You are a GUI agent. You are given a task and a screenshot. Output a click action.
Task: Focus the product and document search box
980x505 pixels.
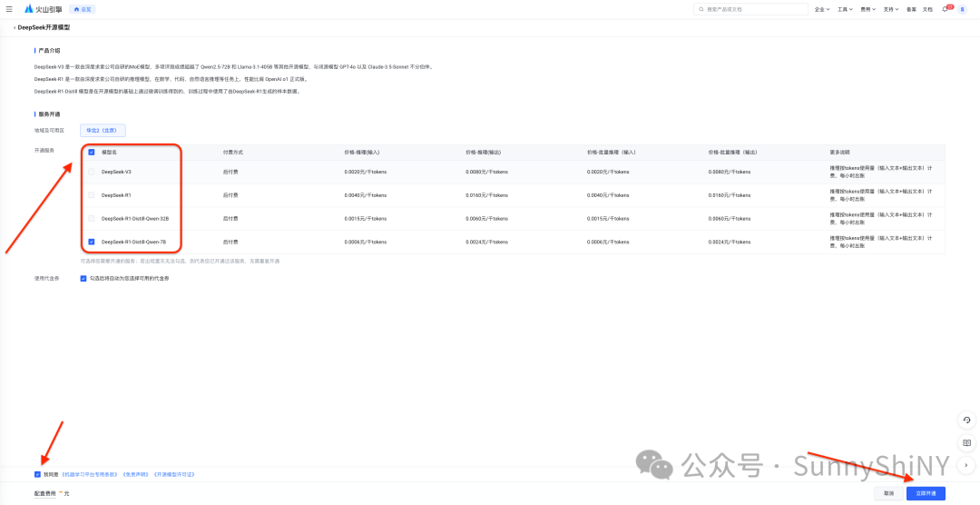(x=750, y=9)
